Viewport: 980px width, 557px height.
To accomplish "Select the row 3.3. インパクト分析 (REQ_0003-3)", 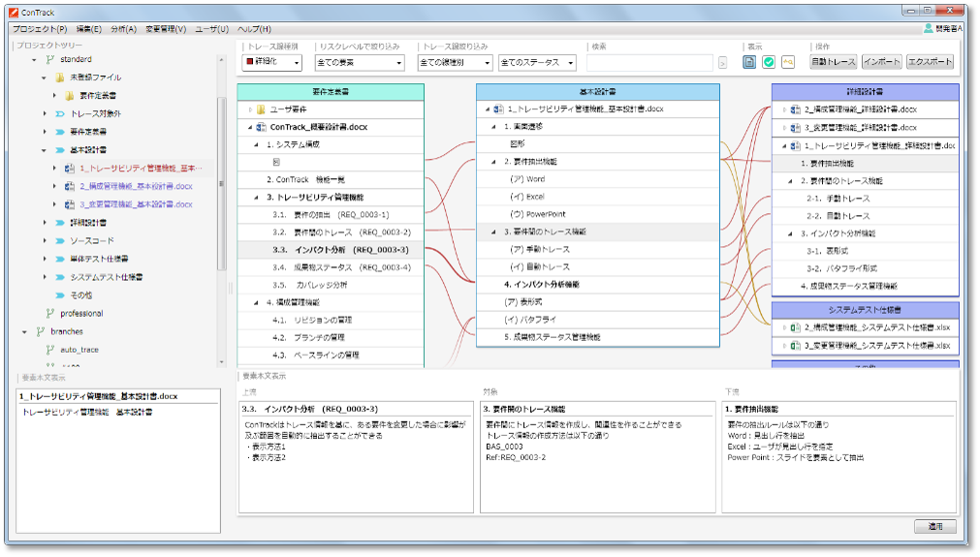I will point(331,250).
